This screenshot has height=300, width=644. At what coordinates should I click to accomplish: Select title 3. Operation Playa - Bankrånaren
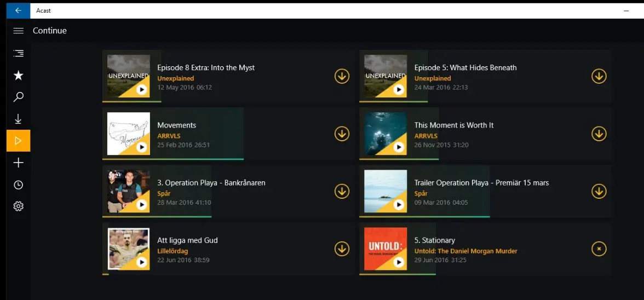coord(211,183)
